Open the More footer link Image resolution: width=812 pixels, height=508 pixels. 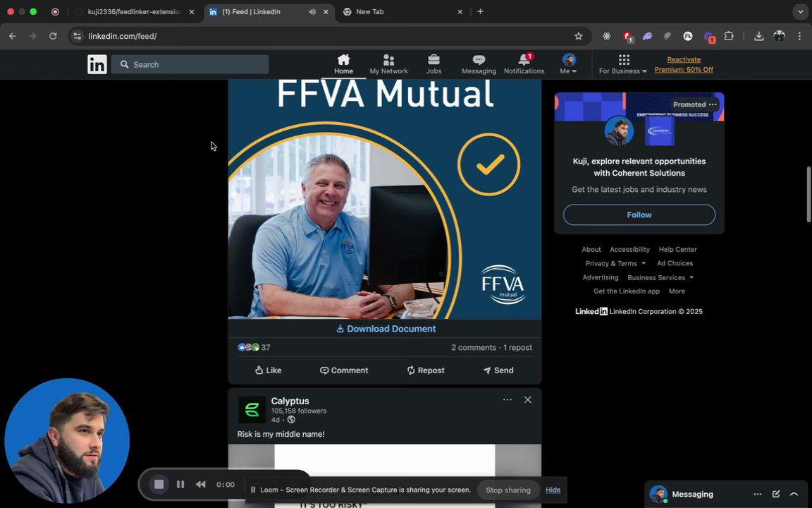pos(677,291)
